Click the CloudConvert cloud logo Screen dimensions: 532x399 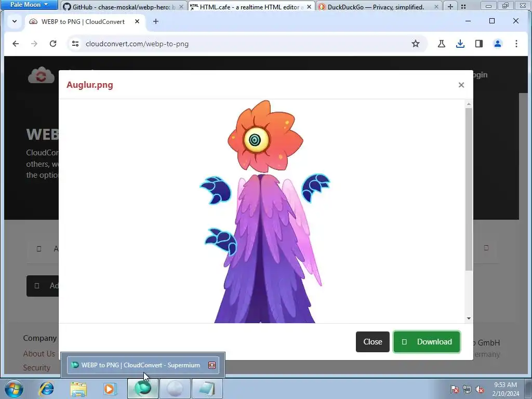coord(41,75)
